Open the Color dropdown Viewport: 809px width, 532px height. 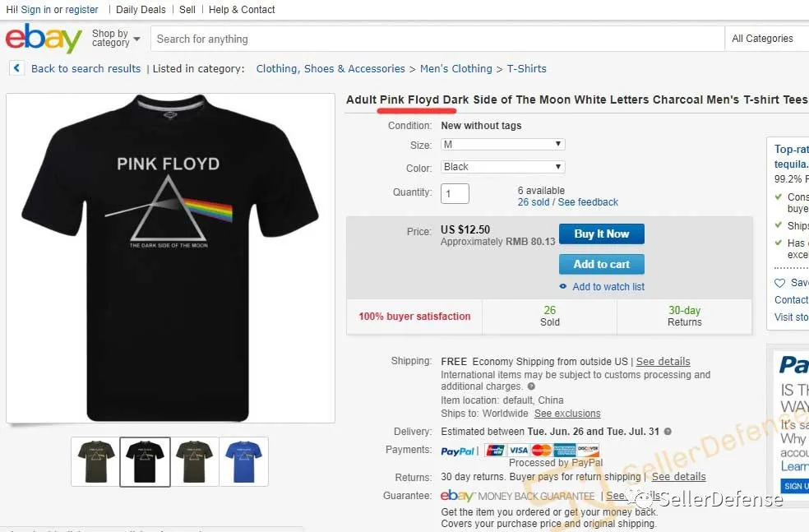pyautogui.click(x=502, y=167)
